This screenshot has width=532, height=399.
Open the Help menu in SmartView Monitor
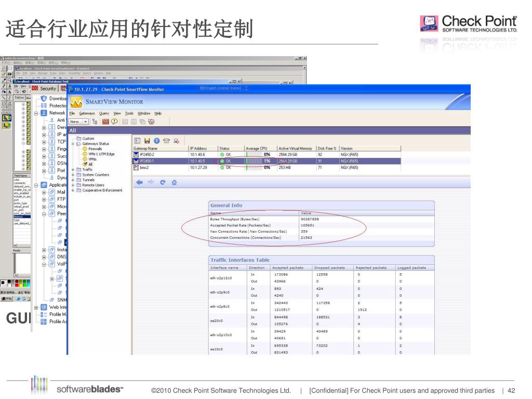158,113
